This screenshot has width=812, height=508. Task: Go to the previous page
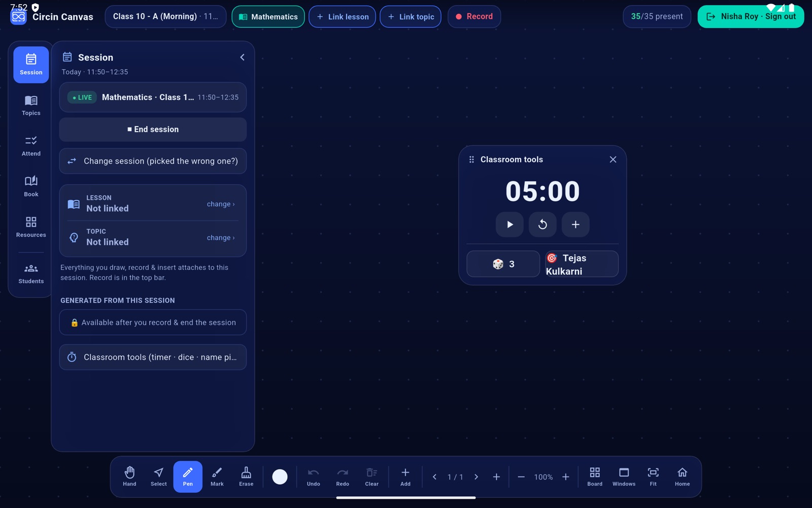(x=434, y=477)
